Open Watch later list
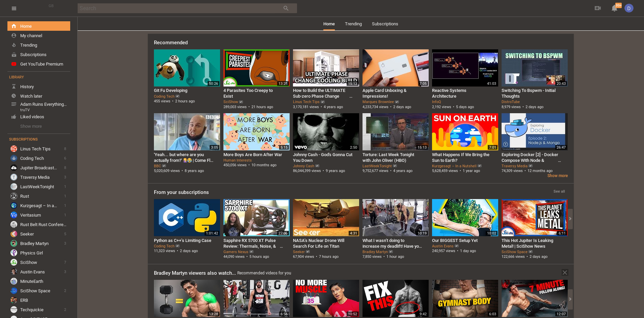 pos(39,96)
